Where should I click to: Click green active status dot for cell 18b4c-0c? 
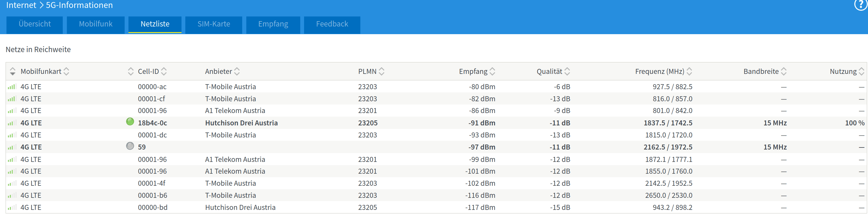(130, 122)
